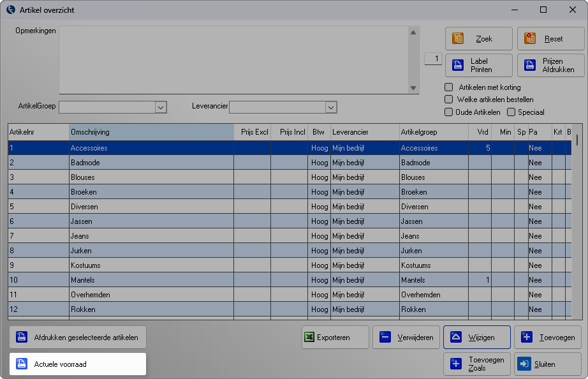Select the Blouses row description
This screenshot has height=379, width=588.
click(82, 177)
